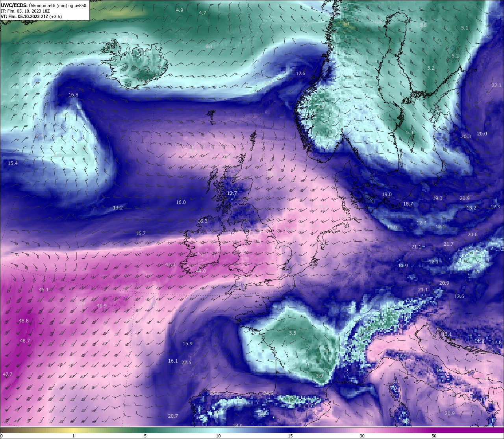The image size is (504, 439).
Task: Click the 11.6 value over Germany
Action: pyautogui.click(x=392, y=226)
